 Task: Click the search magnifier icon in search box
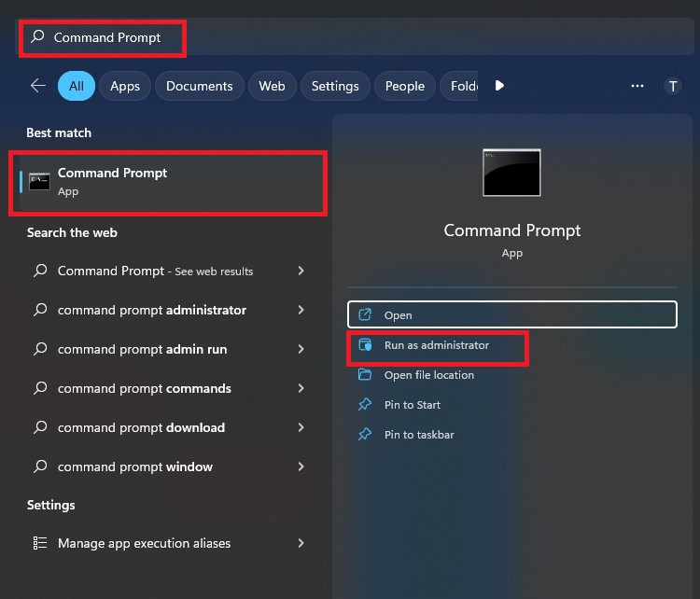38,36
